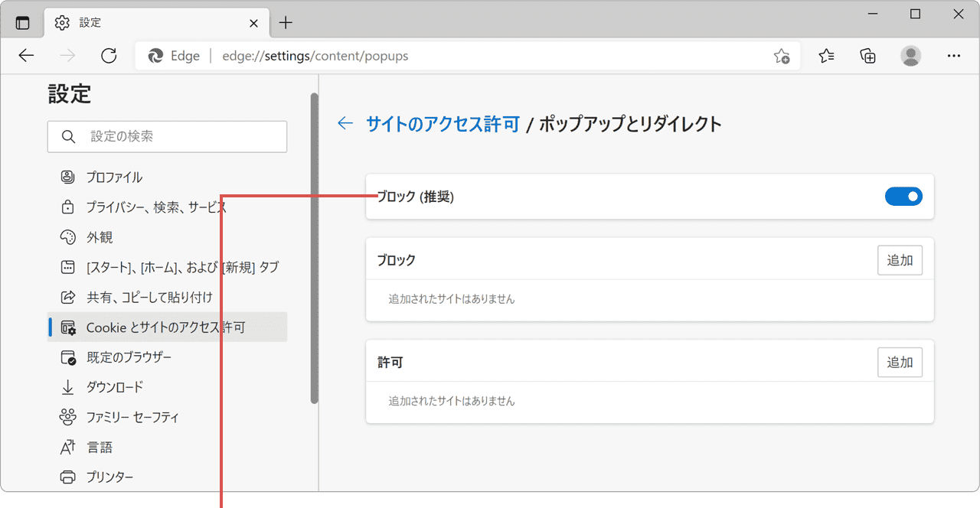This screenshot has width=980, height=508.
Task: Select 共有、コピーして貼り付け
Action: coord(167,297)
